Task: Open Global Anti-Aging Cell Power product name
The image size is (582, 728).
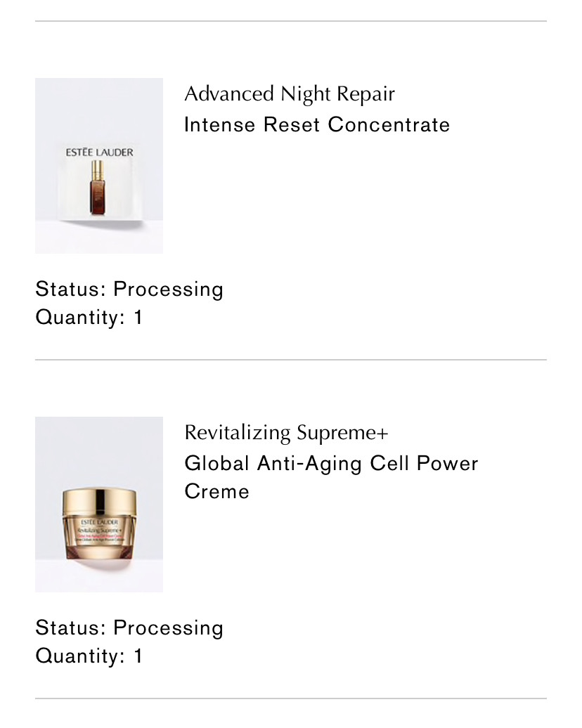Action: coord(331,464)
